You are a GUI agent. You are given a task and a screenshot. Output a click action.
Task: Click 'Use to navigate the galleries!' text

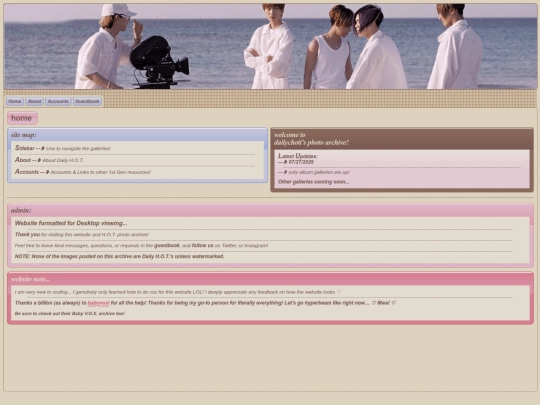tap(78, 148)
